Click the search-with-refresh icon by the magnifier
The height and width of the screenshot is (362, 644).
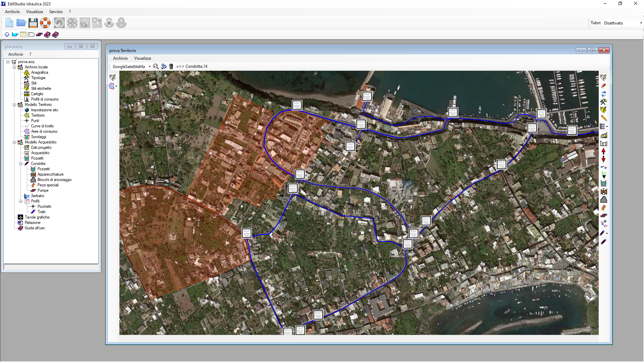[164, 66]
